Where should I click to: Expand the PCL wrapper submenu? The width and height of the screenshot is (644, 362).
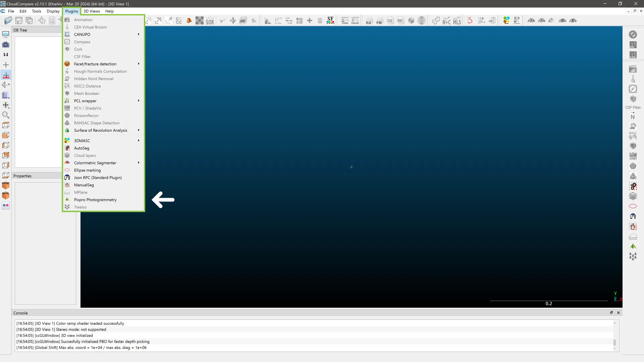tap(139, 101)
